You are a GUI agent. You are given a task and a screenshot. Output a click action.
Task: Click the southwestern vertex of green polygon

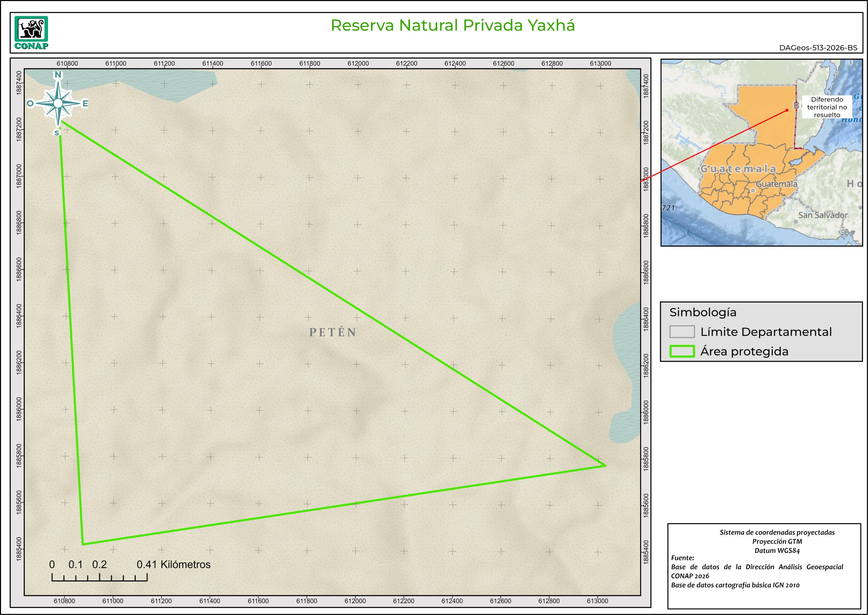pyautogui.click(x=83, y=544)
